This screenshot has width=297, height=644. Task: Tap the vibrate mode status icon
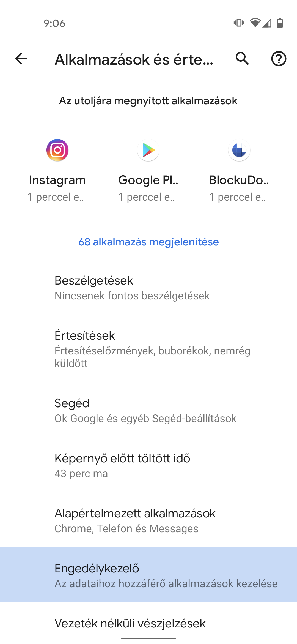239,23
